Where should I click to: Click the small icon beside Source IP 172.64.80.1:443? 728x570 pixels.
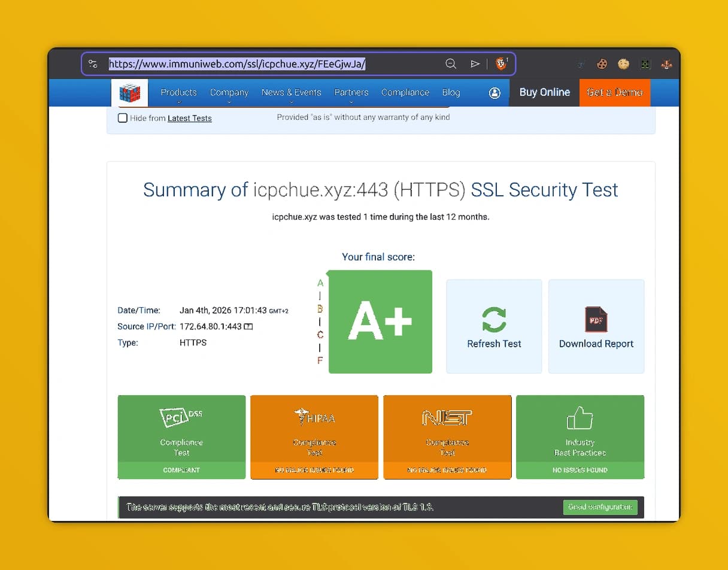[x=248, y=327]
